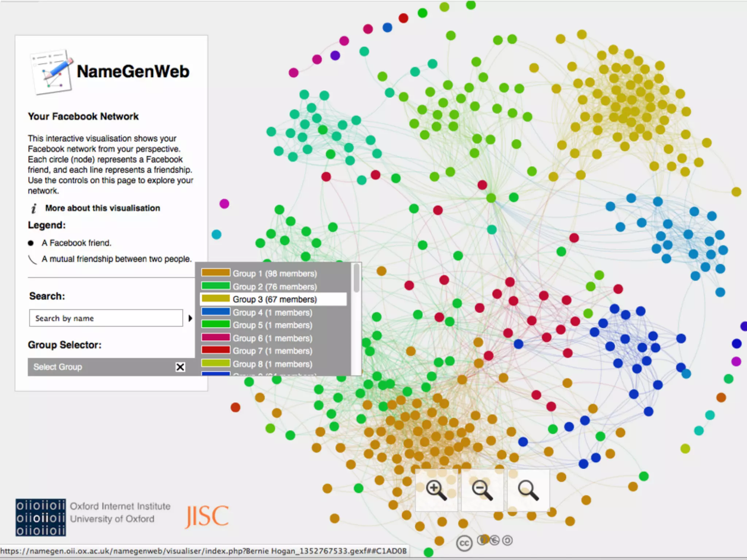Click the JISC logo
The width and height of the screenshot is (747, 560).
207,517
